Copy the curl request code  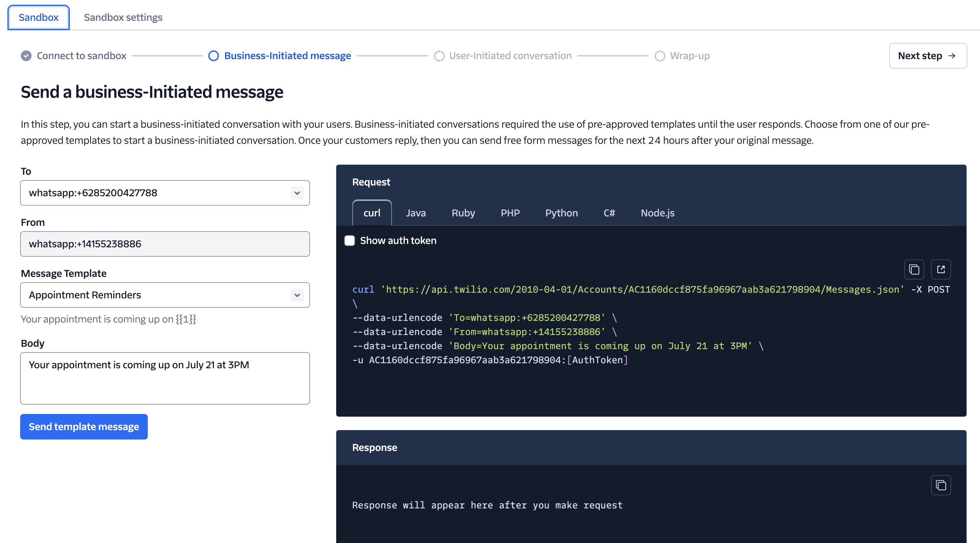914,269
